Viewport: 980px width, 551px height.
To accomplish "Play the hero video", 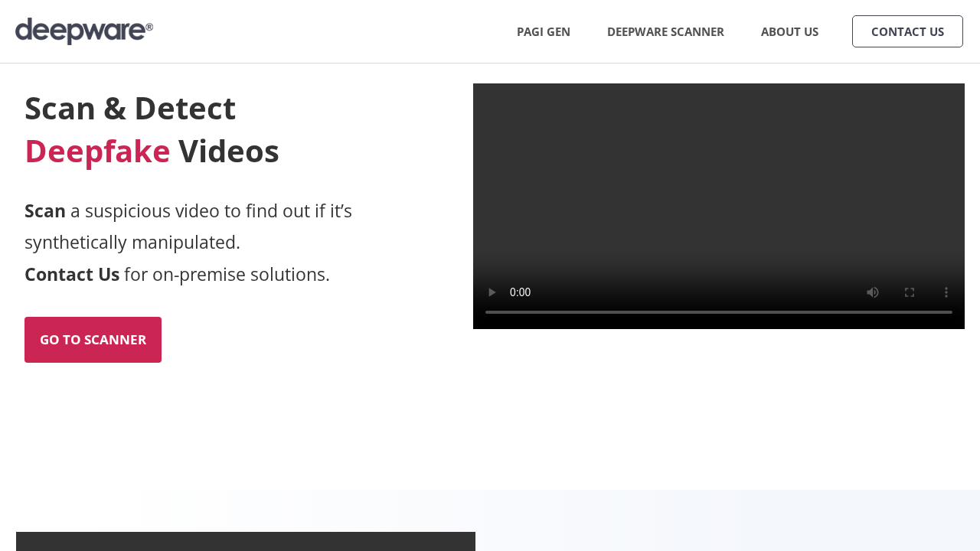I will [x=492, y=292].
